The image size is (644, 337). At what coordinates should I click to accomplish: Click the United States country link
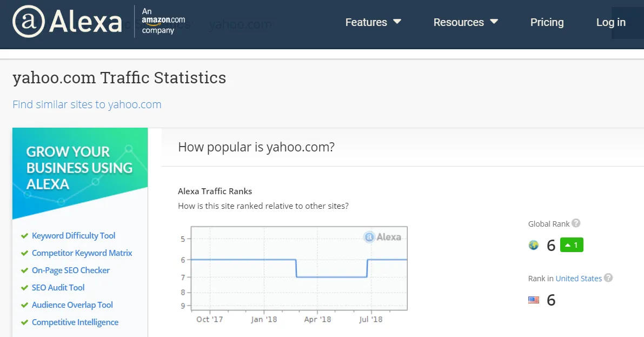pyautogui.click(x=578, y=278)
